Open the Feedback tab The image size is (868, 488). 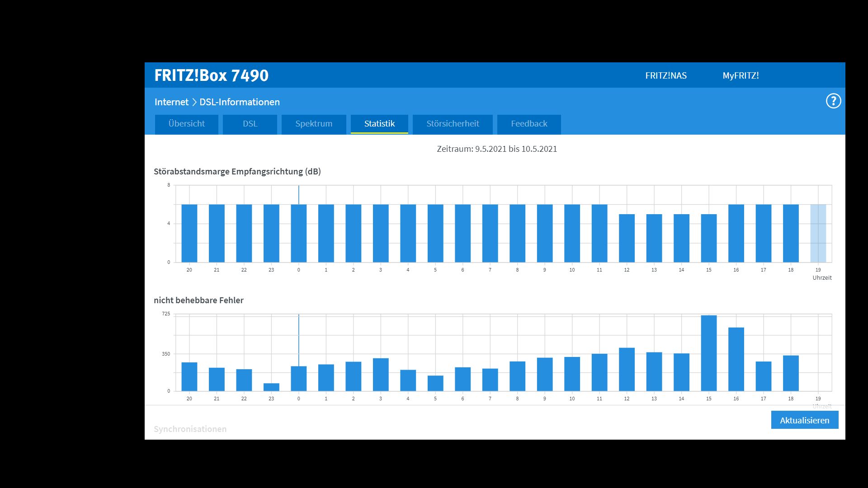pos(529,124)
